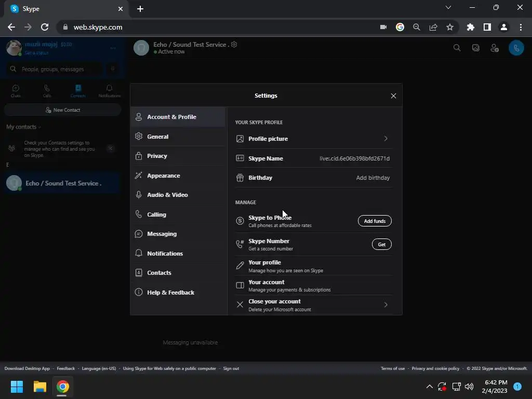Open Privacy settings section
Screen dimensions: 532x399
point(178,156)
